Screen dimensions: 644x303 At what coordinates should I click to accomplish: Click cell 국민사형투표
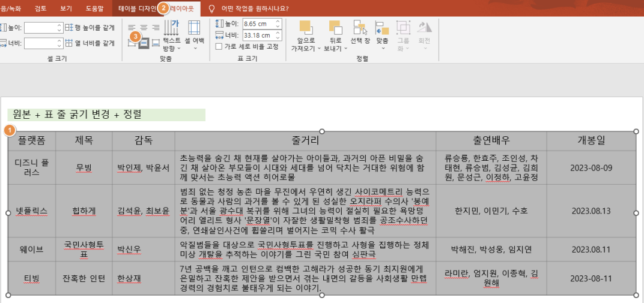point(84,249)
